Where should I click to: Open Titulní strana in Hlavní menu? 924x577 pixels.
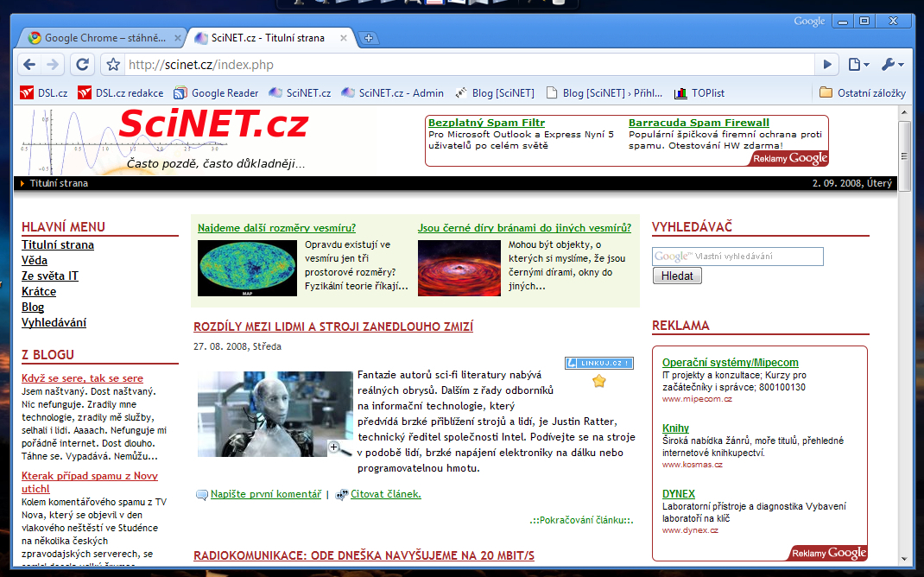(x=58, y=244)
